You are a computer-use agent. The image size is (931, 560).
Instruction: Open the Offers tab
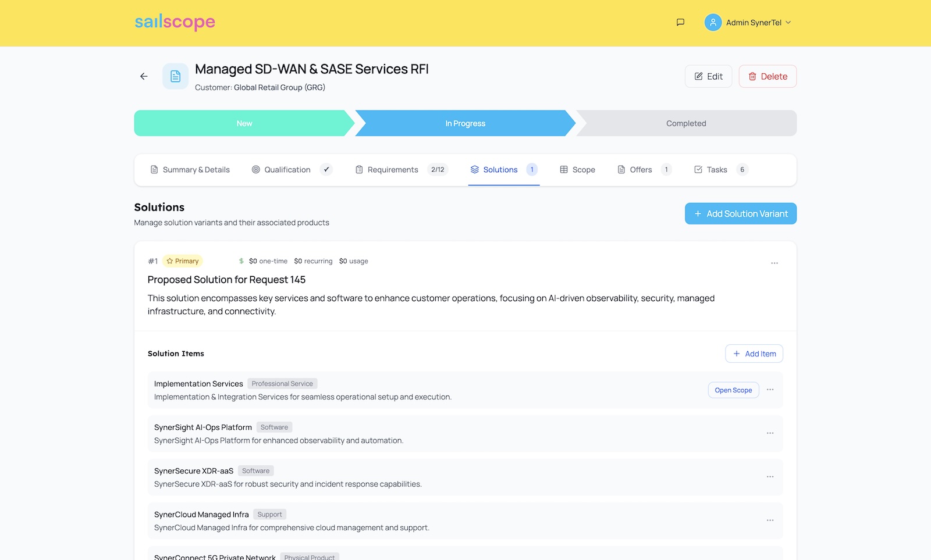point(640,170)
